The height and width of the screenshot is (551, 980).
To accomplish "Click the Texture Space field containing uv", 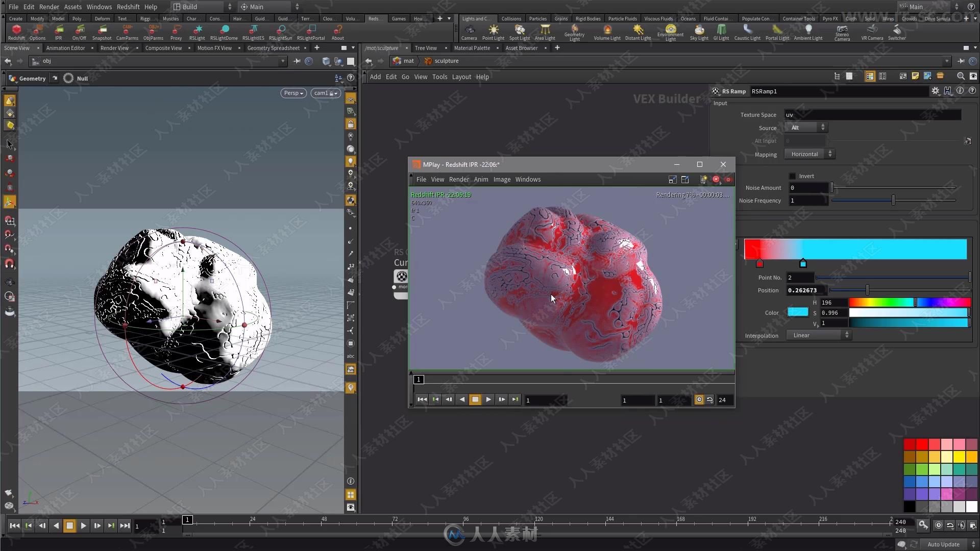I will click(873, 115).
